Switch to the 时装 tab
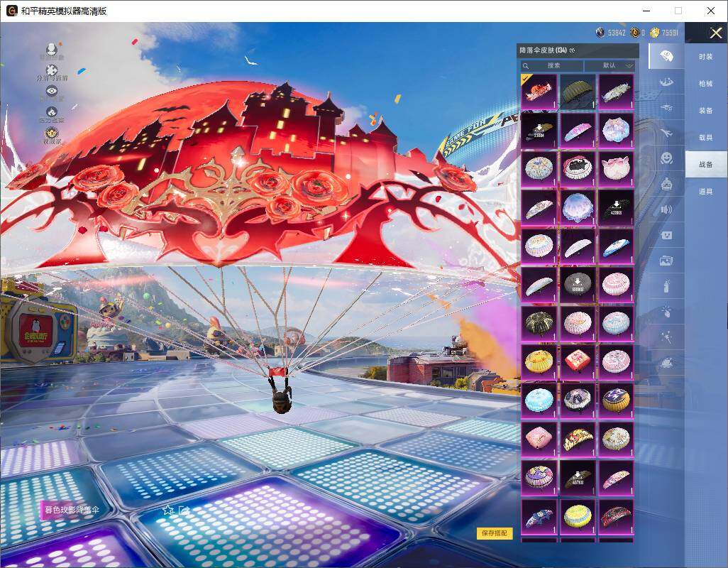The width and height of the screenshot is (728, 568). point(706,57)
